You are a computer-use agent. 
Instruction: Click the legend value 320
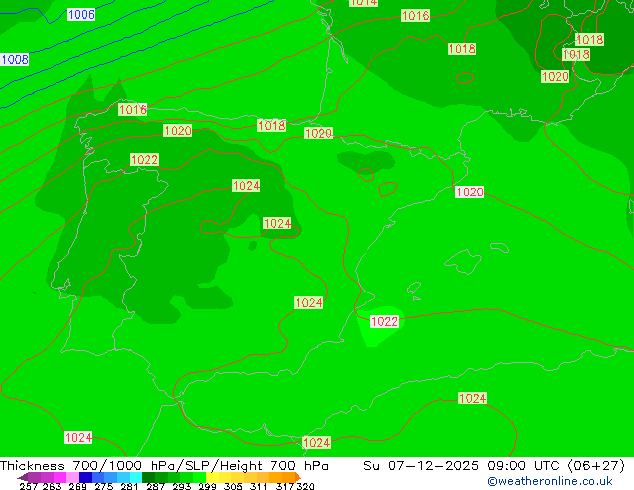[305, 486]
